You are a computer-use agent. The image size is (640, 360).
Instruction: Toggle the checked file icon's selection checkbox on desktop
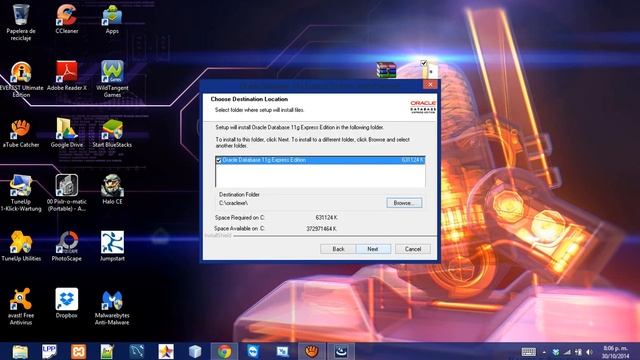424,63
